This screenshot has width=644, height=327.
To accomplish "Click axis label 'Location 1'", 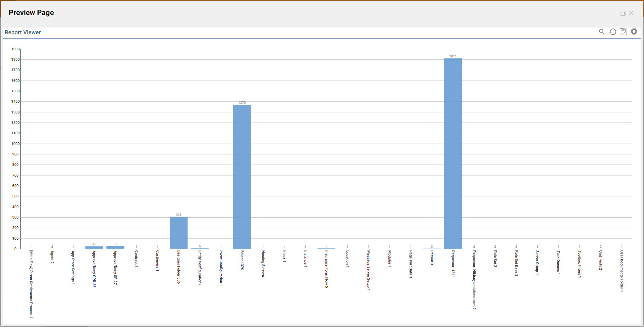I will pos(347,259).
